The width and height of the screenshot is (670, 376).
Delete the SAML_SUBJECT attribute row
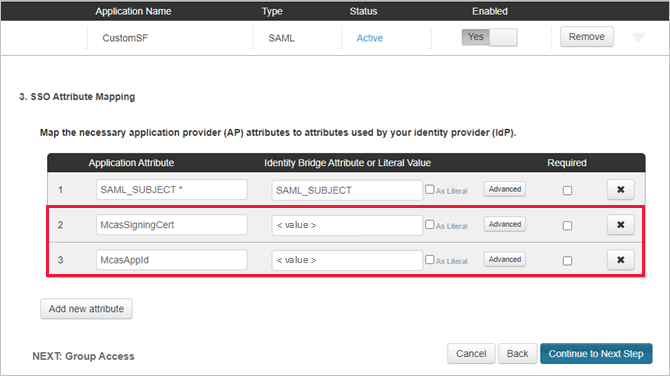point(620,190)
